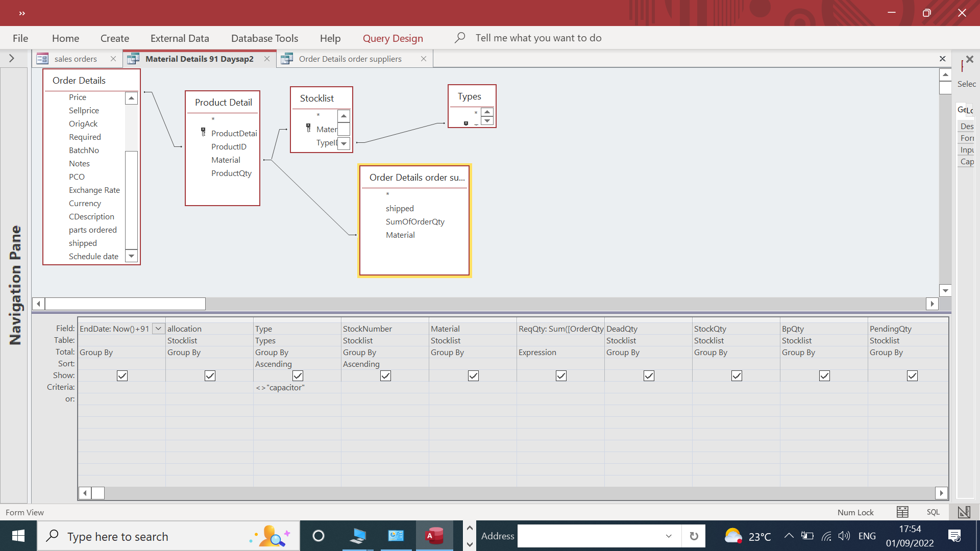Uncheck Show box for EndDate column
Screen dimensions: 980x551
(122, 375)
